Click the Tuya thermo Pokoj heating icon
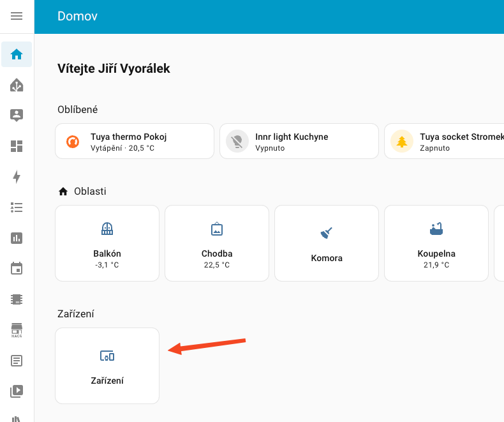The width and height of the screenshot is (504, 422). [73, 142]
